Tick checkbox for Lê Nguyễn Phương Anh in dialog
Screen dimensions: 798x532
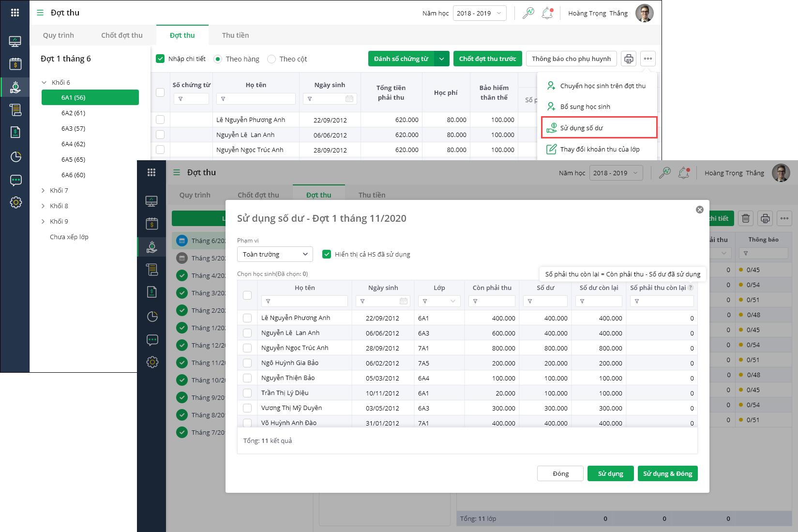point(247,318)
